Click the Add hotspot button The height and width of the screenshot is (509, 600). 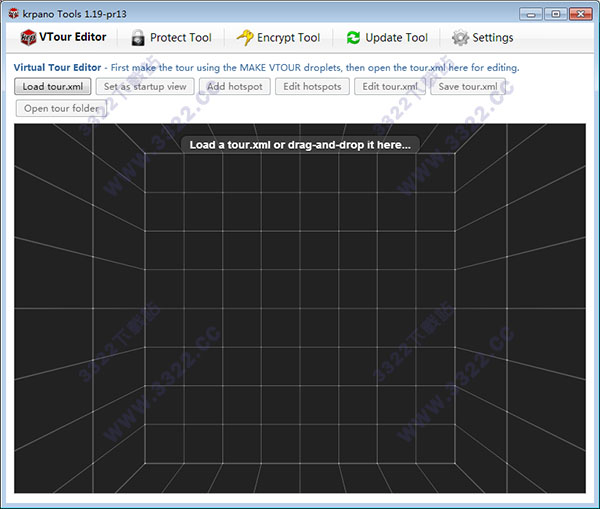[235, 86]
